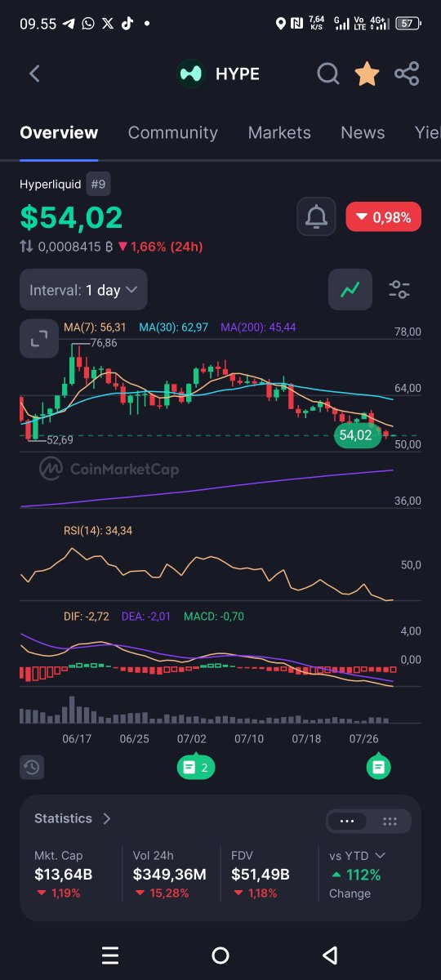Image resolution: width=441 pixels, height=980 pixels.
Task: Set a price alert bell
Action: (316, 217)
